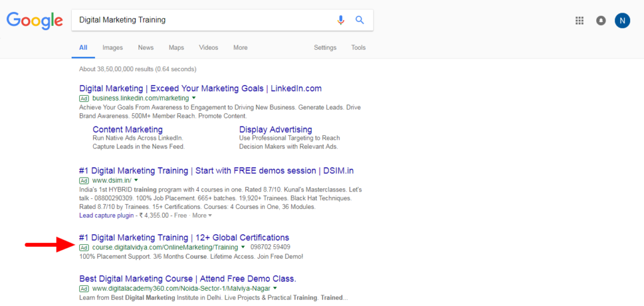Click business.linkedin.com/marketing URL

point(140,98)
